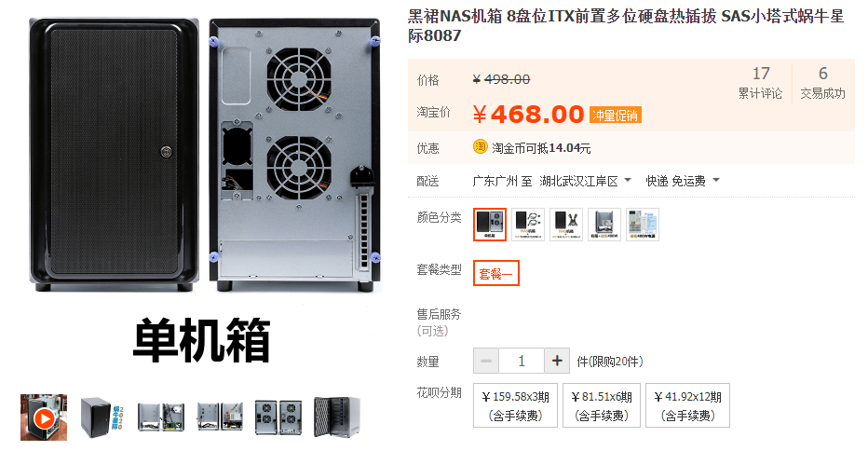Select the ¥159.58x3期 installment plan
Image resolution: width=868 pixels, height=451 pixels.
click(515, 405)
